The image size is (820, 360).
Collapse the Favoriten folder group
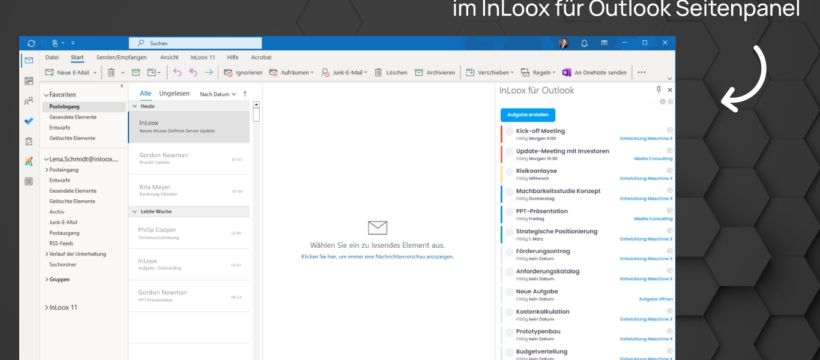click(x=46, y=95)
